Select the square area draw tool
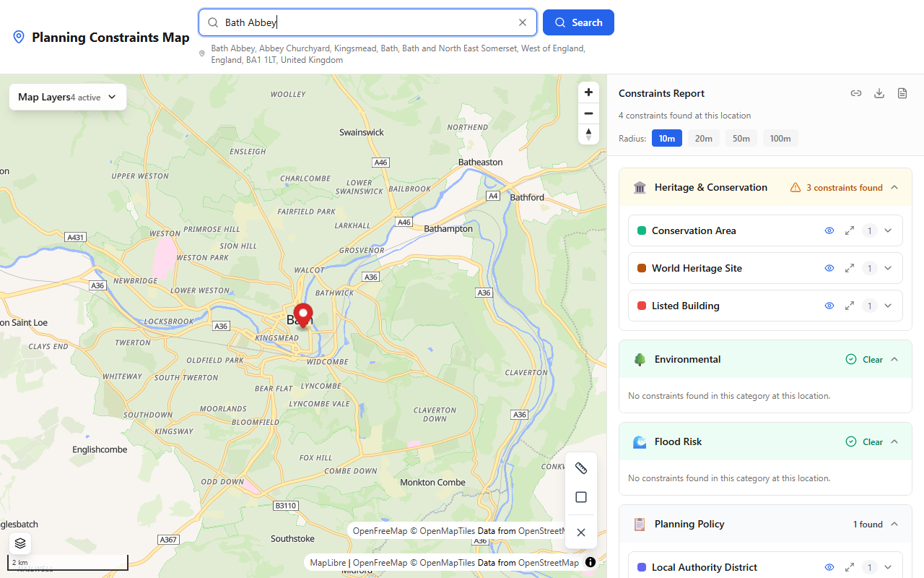924x578 pixels. [x=581, y=497]
